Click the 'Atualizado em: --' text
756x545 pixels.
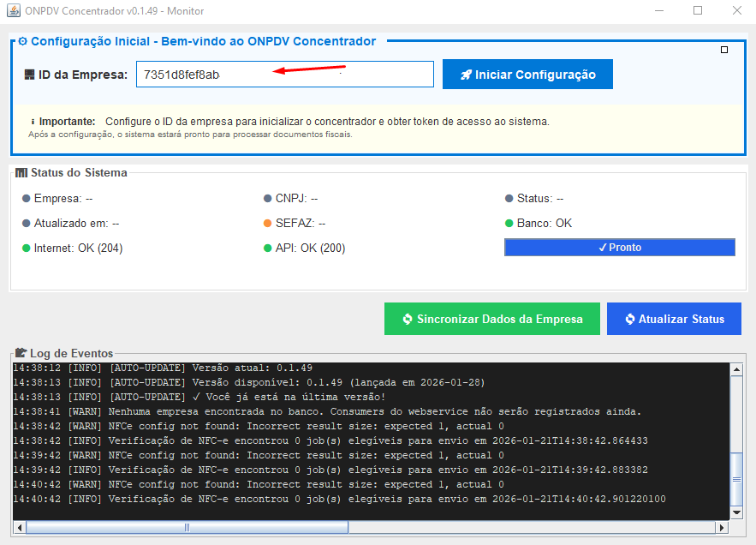click(x=76, y=223)
